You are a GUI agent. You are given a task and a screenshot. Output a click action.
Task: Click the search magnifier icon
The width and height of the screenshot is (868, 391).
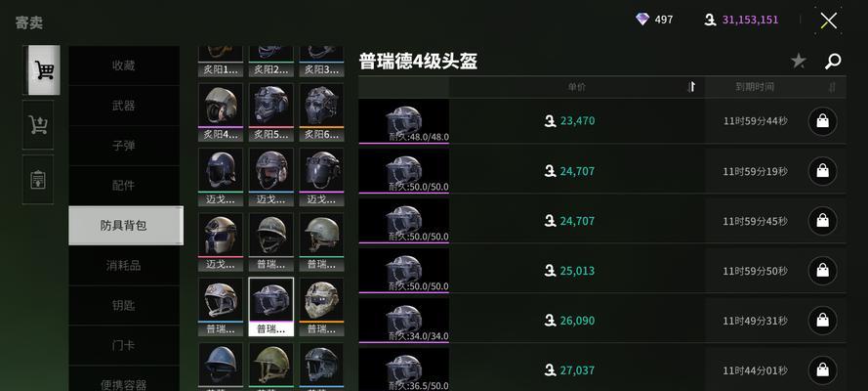point(833,61)
